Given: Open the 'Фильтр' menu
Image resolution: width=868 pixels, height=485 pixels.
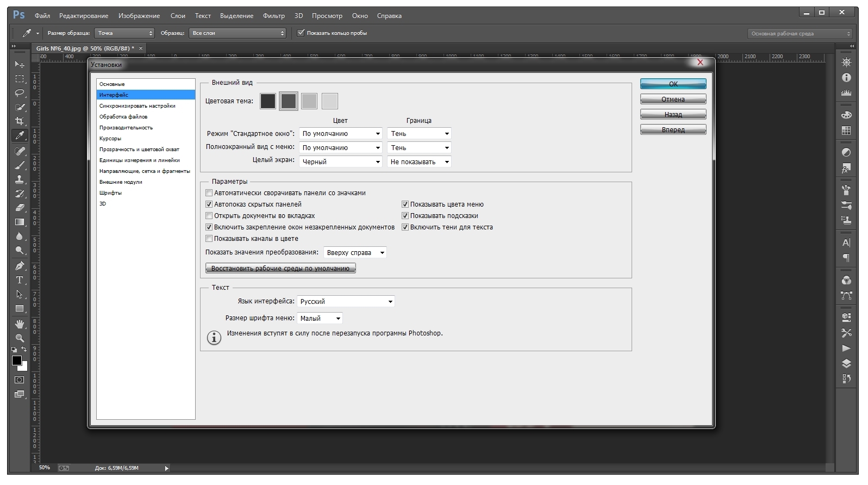Looking at the screenshot, I should pos(273,16).
